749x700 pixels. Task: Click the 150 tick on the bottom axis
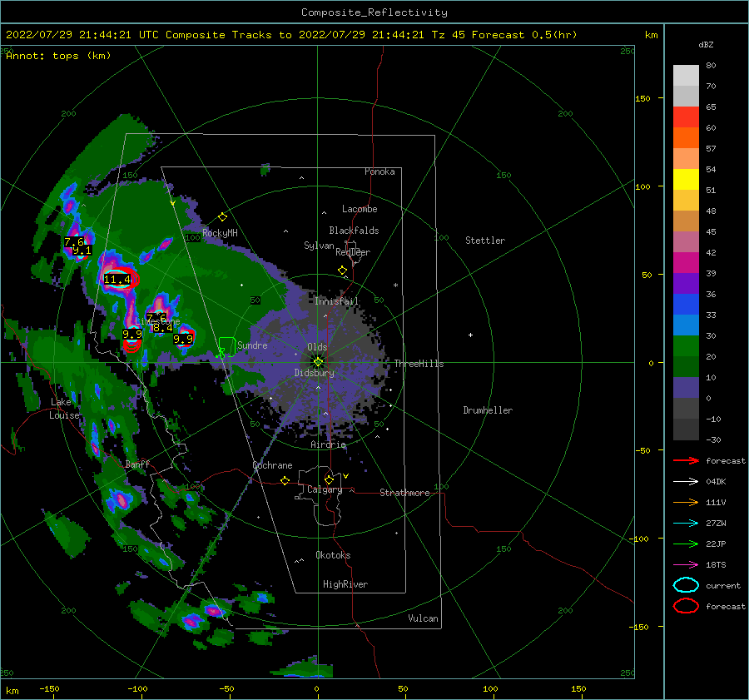point(578,688)
